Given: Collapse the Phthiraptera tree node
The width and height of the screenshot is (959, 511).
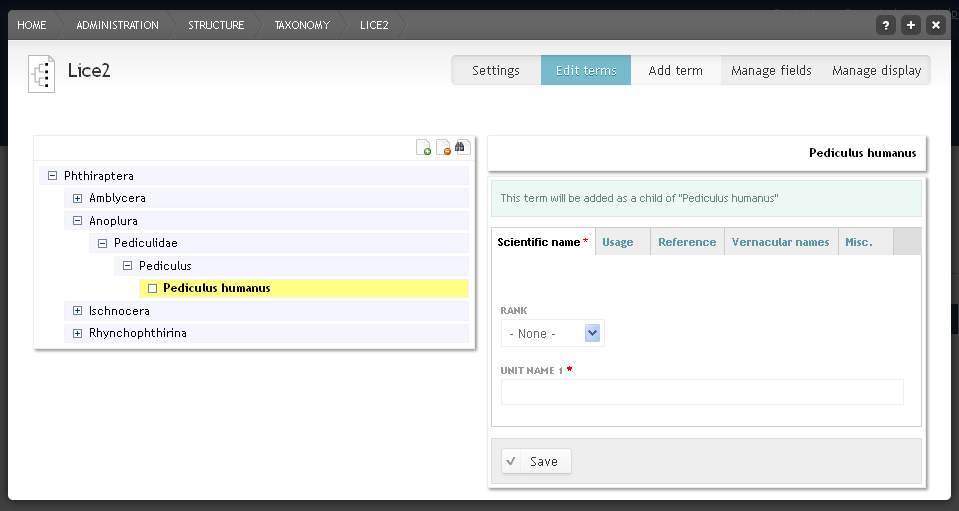Looking at the screenshot, I should click(x=52, y=176).
